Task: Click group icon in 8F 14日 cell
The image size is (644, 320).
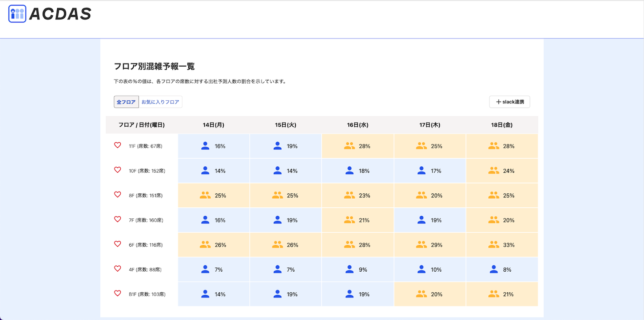Action: click(205, 196)
